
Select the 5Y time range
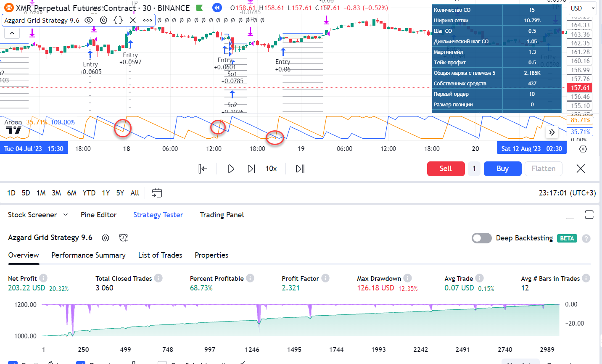click(120, 193)
